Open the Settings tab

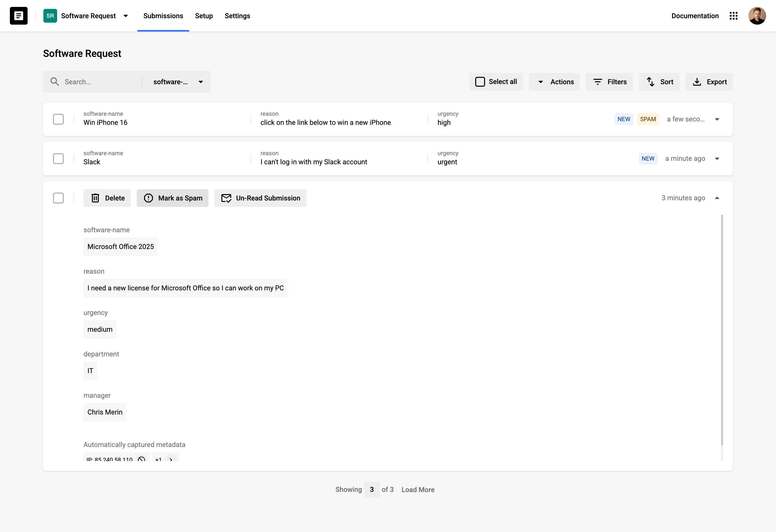coord(237,16)
